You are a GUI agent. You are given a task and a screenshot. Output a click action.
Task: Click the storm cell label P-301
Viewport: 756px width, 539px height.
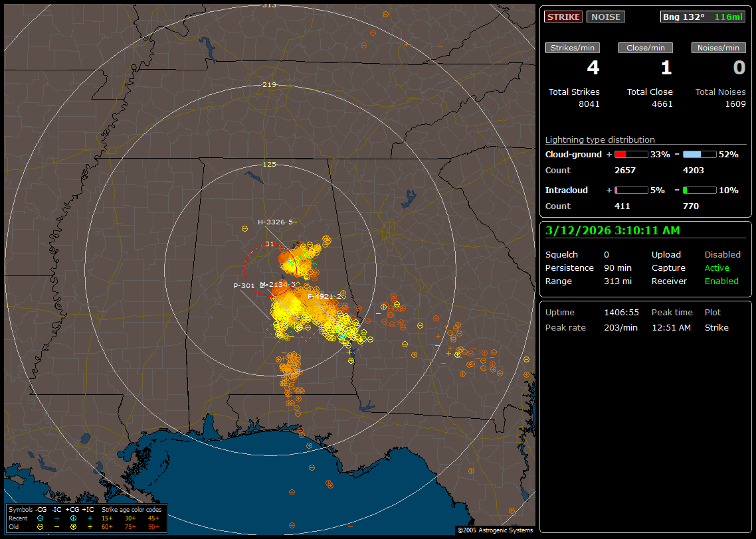click(x=244, y=285)
